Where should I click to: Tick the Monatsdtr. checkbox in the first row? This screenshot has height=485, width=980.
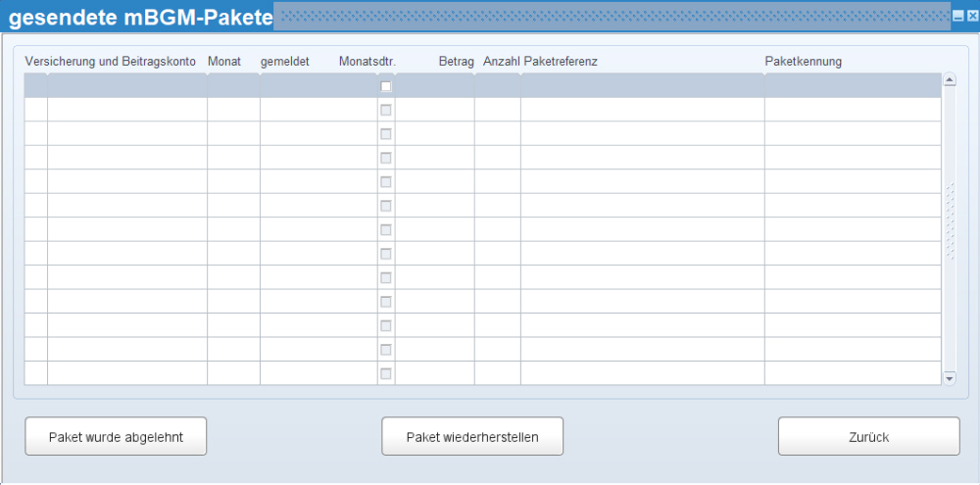386,86
